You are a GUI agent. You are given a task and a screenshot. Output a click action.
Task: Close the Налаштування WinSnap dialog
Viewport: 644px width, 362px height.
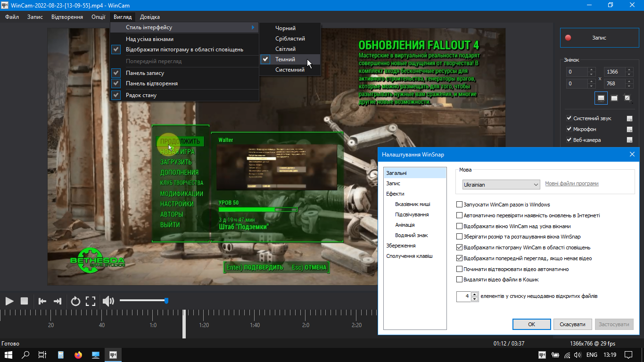point(632,155)
